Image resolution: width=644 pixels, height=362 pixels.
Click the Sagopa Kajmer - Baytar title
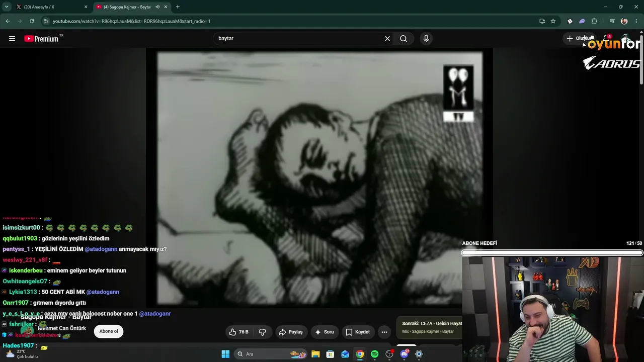(x=56, y=317)
